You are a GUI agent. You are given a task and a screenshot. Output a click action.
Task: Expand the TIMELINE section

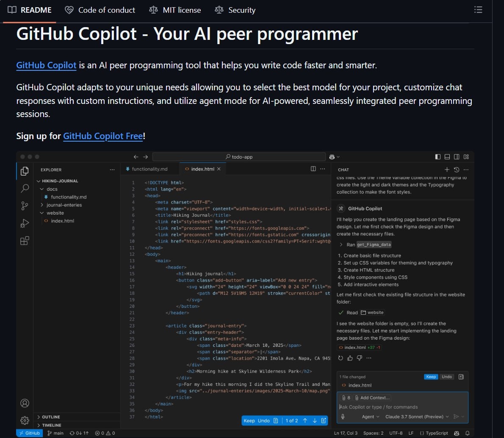click(x=49, y=425)
